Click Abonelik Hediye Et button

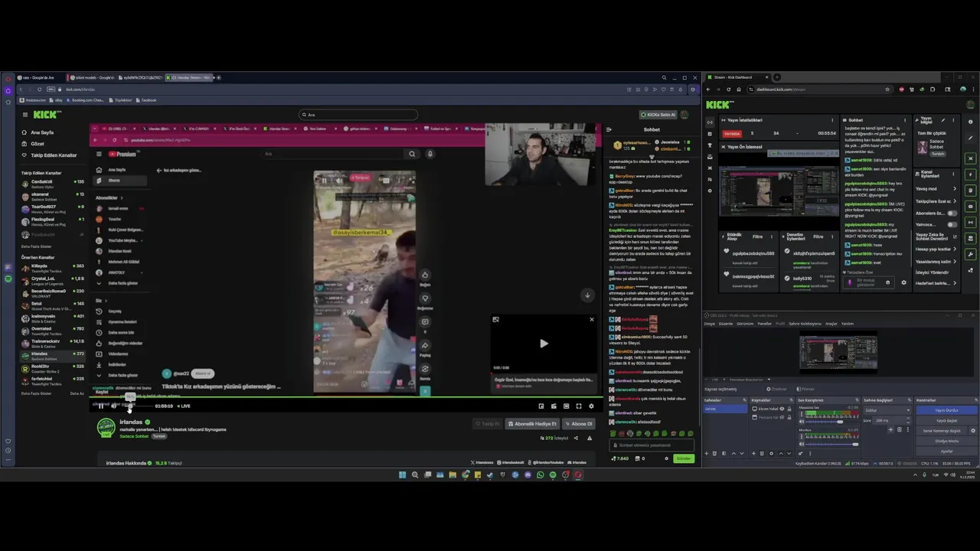click(533, 424)
